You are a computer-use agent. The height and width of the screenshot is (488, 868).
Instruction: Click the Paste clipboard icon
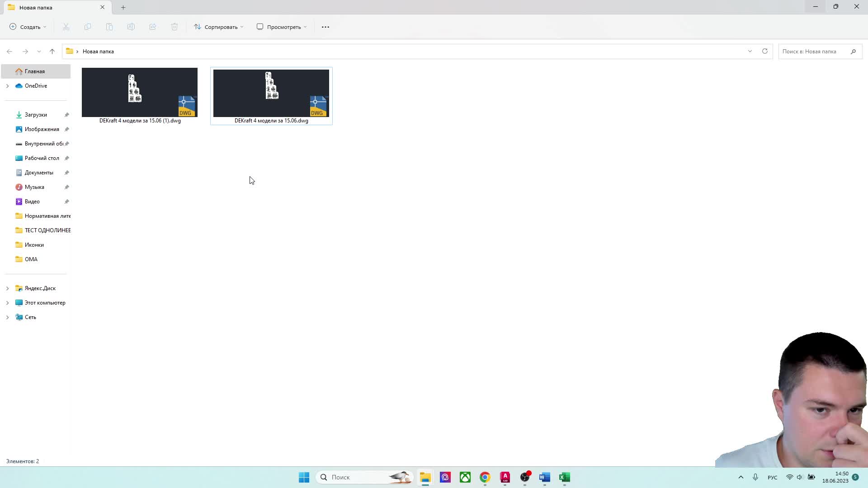[x=109, y=27]
